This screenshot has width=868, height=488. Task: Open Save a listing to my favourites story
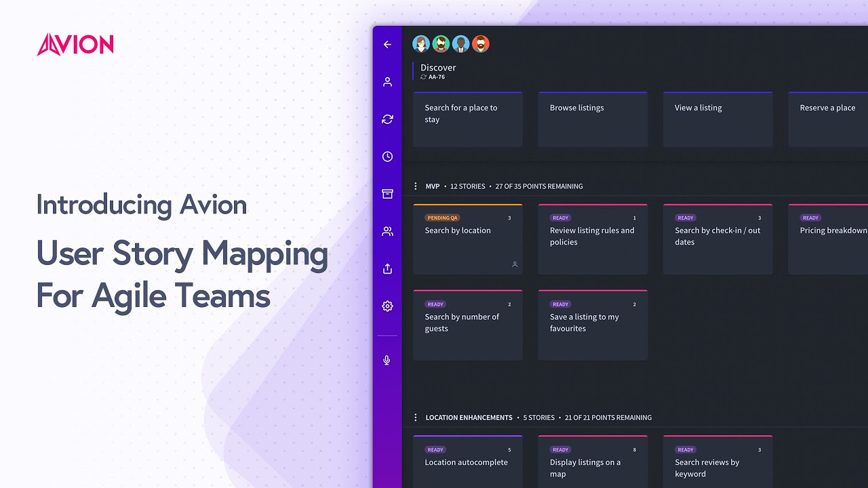coord(593,325)
